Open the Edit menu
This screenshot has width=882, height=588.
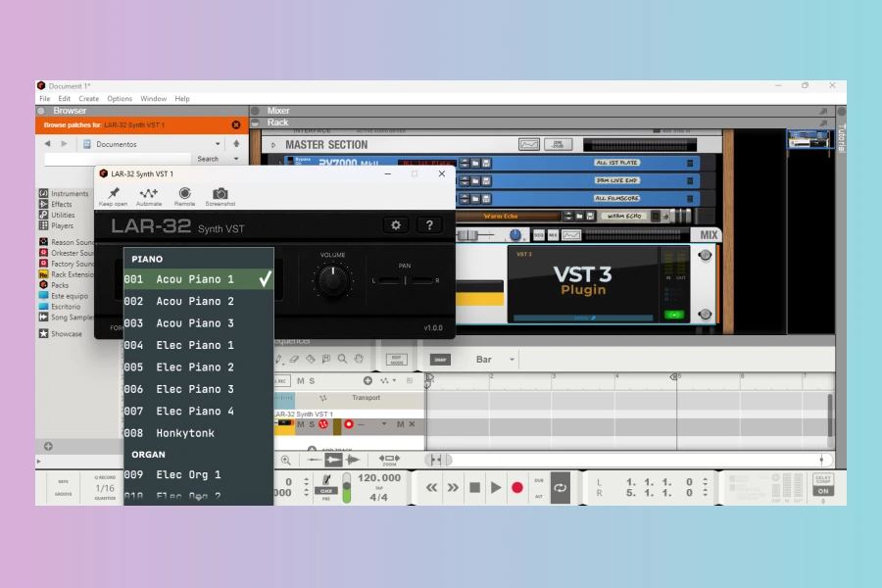tap(64, 98)
